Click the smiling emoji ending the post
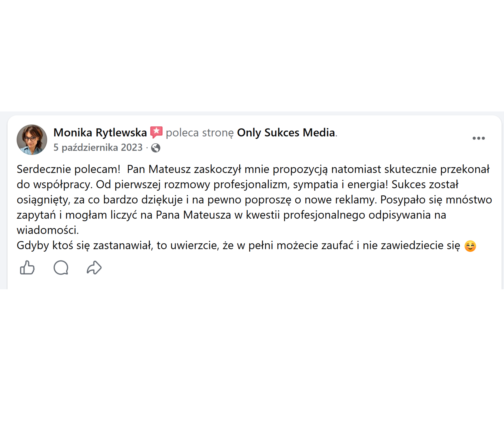 pos(470,246)
